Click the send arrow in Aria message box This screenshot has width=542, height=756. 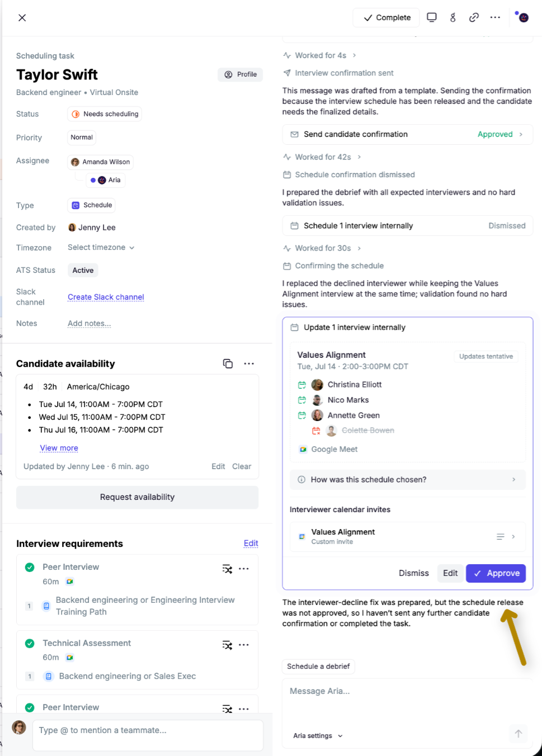[519, 734]
